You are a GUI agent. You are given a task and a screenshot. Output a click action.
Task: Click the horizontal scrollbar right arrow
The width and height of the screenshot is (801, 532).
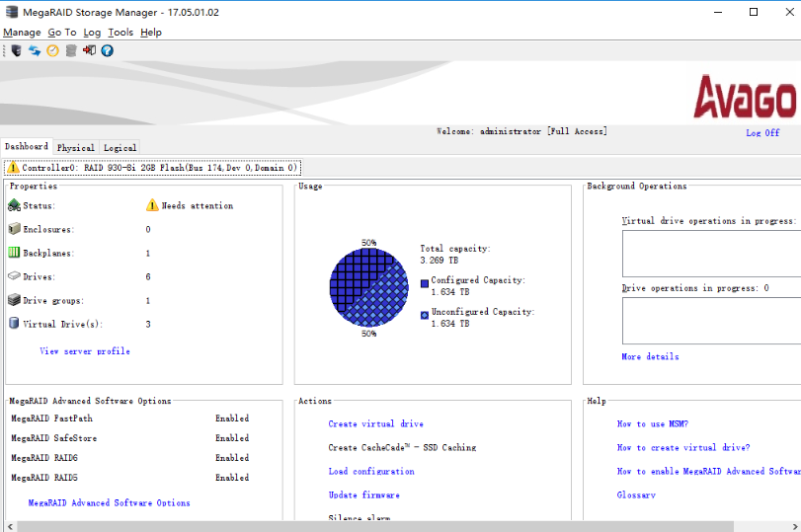tap(795, 526)
